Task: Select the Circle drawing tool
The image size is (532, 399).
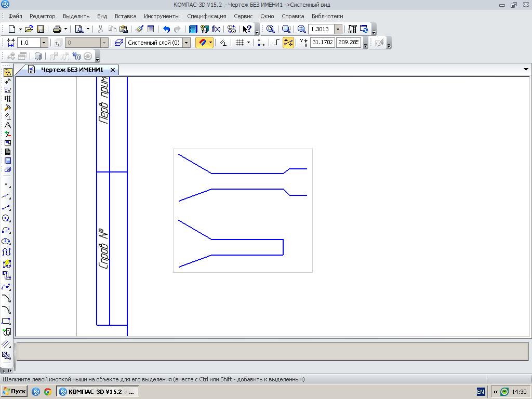Action: click(x=6, y=219)
